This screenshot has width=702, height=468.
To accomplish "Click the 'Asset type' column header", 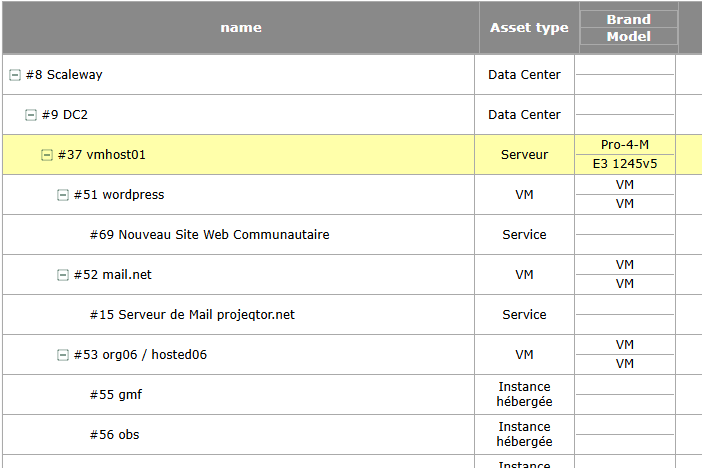I will pyautogui.click(x=528, y=28).
